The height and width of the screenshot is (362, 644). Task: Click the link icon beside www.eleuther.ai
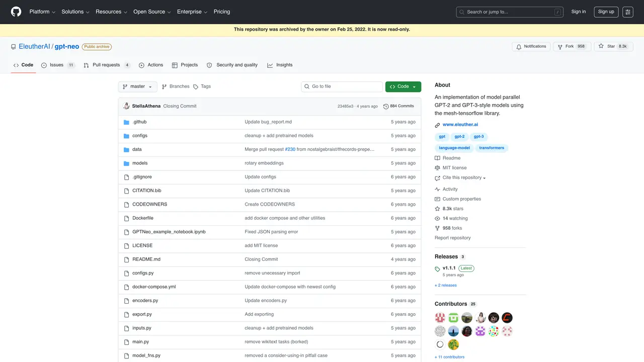(x=437, y=125)
